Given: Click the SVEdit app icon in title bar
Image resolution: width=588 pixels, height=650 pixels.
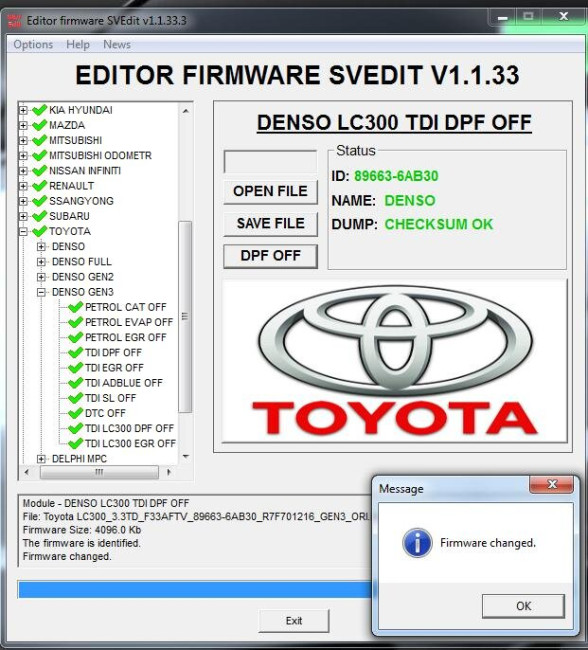Looking at the screenshot, I should [15, 20].
